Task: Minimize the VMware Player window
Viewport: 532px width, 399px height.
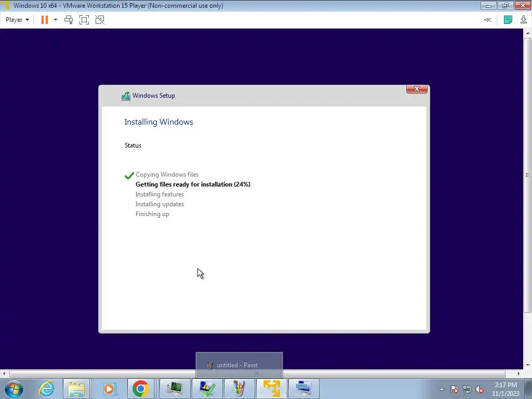Action: [488, 5]
